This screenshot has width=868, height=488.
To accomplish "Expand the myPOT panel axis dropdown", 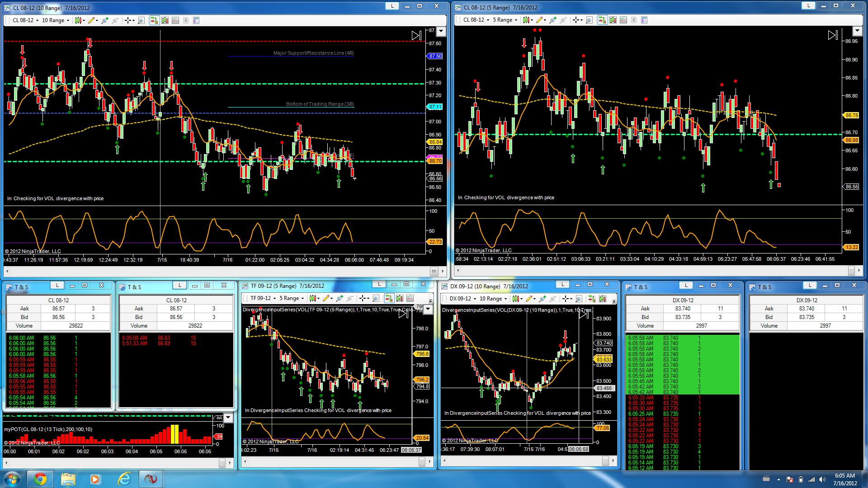I will (228, 418).
